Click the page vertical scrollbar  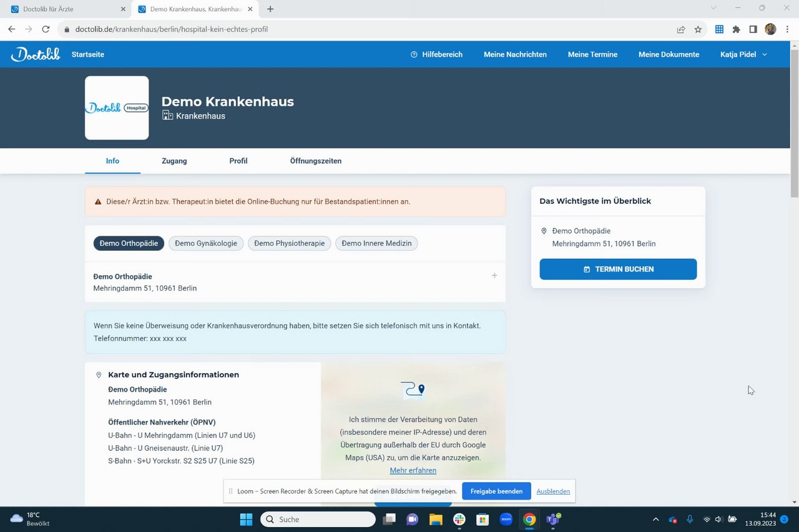click(795, 122)
